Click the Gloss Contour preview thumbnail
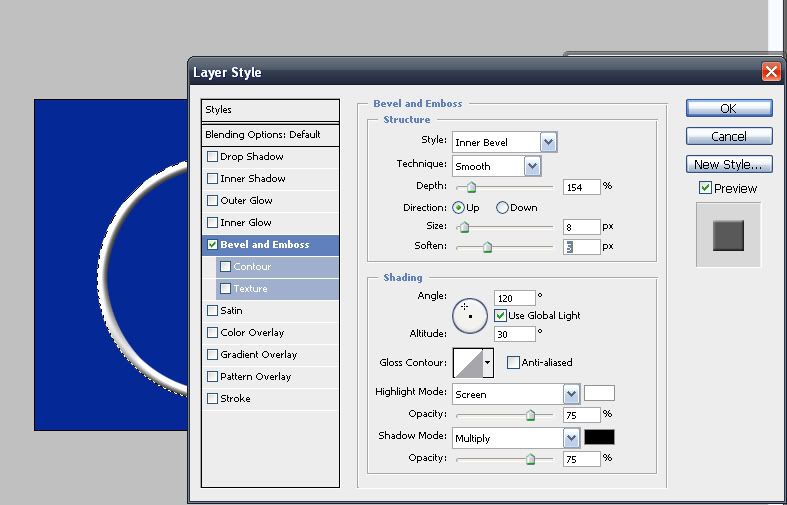787x505 pixels. click(468, 363)
